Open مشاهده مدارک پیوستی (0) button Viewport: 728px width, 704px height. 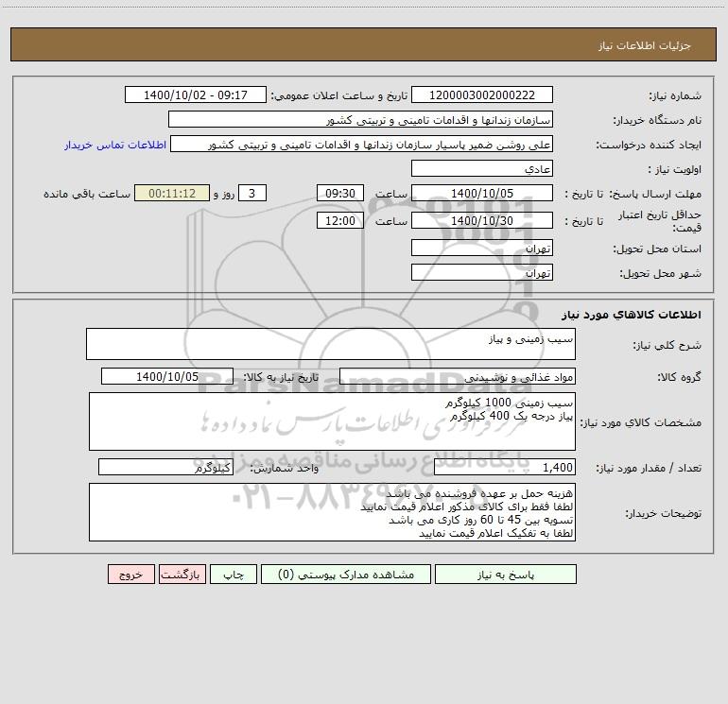(x=345, y=575)
